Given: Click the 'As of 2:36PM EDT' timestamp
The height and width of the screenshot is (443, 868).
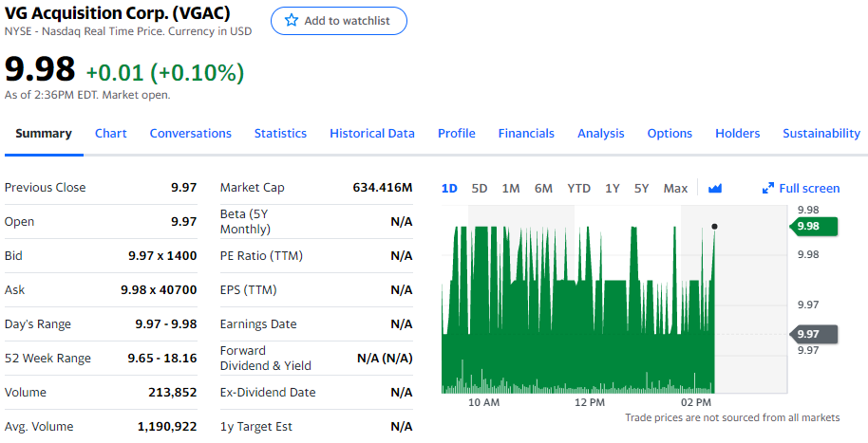Looking at the screenshot, I should (x=87, y=95).
